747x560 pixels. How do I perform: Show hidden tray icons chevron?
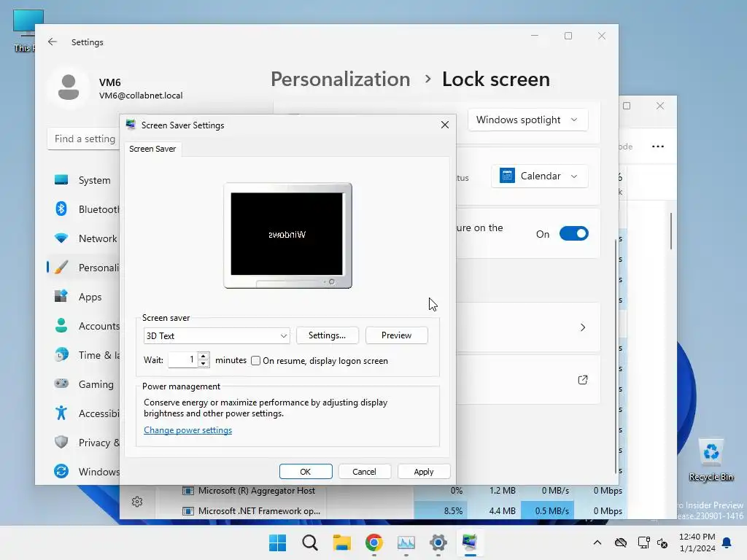coord(597,542)
